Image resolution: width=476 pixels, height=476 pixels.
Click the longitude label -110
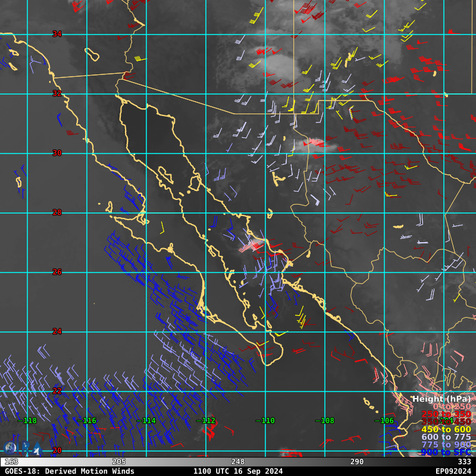265,421
